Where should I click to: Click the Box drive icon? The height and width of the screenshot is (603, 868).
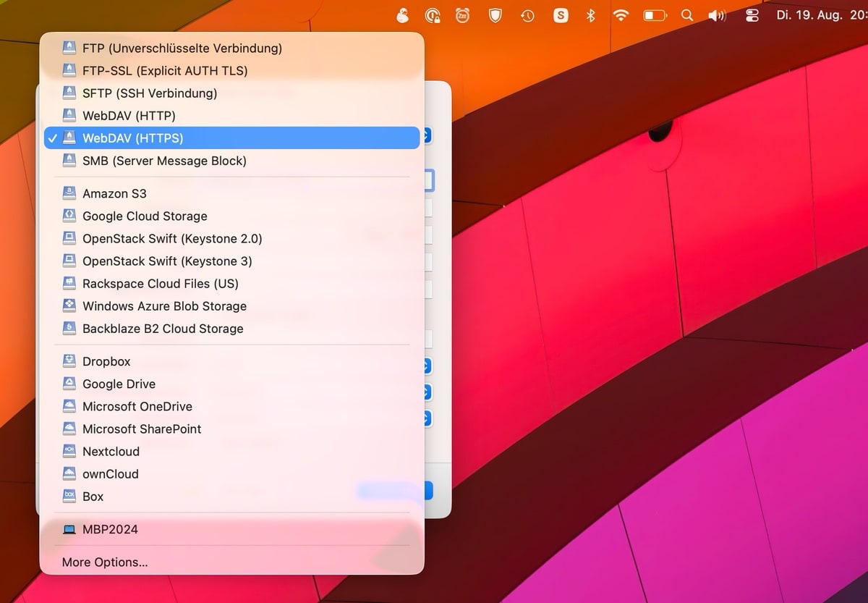tap(69, 496)
